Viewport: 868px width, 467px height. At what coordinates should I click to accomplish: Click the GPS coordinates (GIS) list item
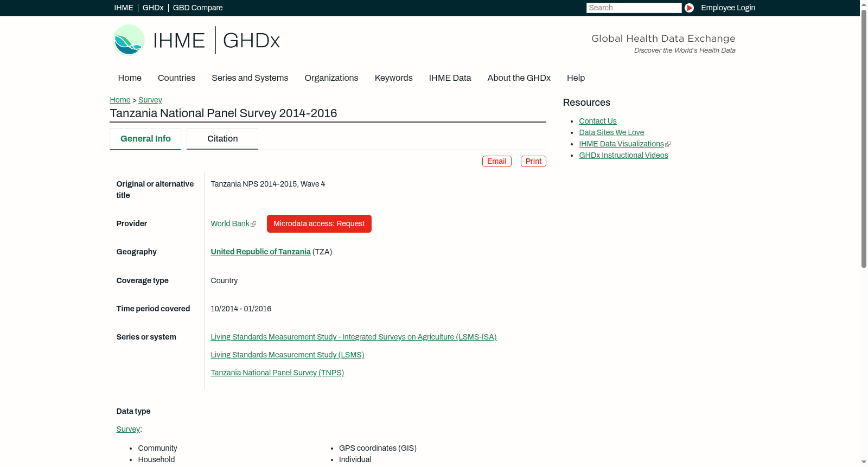(378, 448)
